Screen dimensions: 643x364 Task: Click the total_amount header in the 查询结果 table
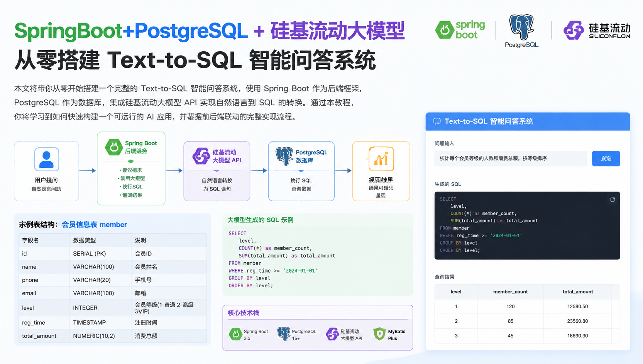point(578,292)
